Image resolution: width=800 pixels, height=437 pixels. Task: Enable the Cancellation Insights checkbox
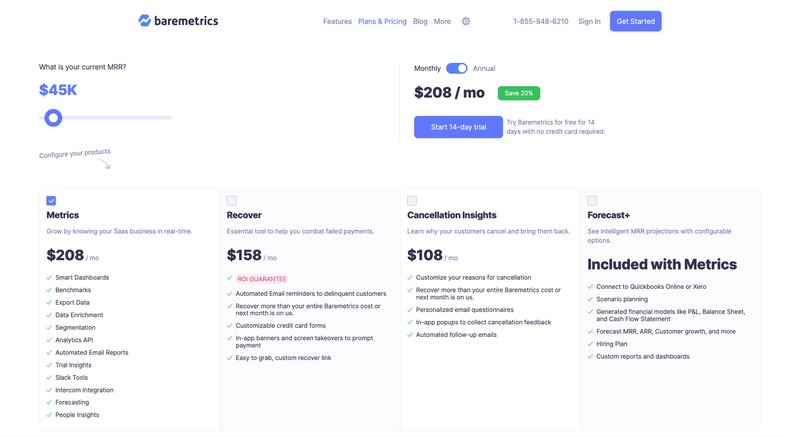click(x=412, y=200)
